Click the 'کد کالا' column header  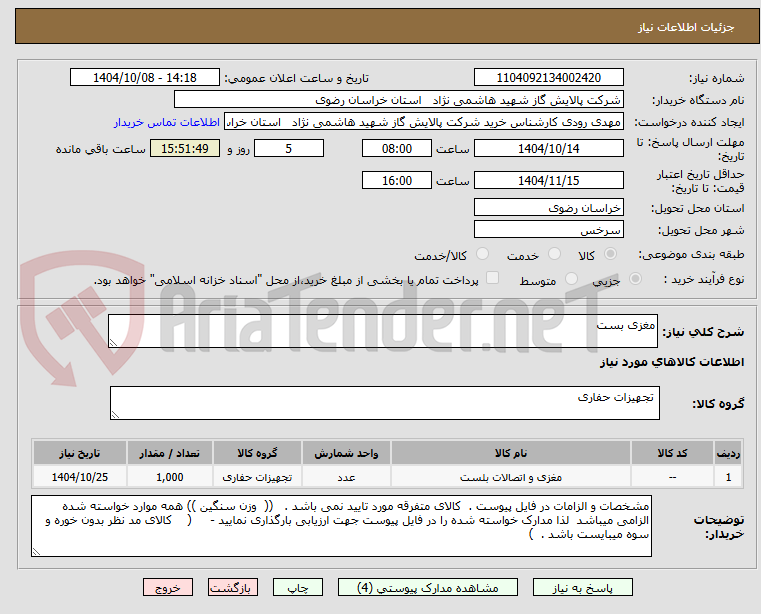point(672,453)
